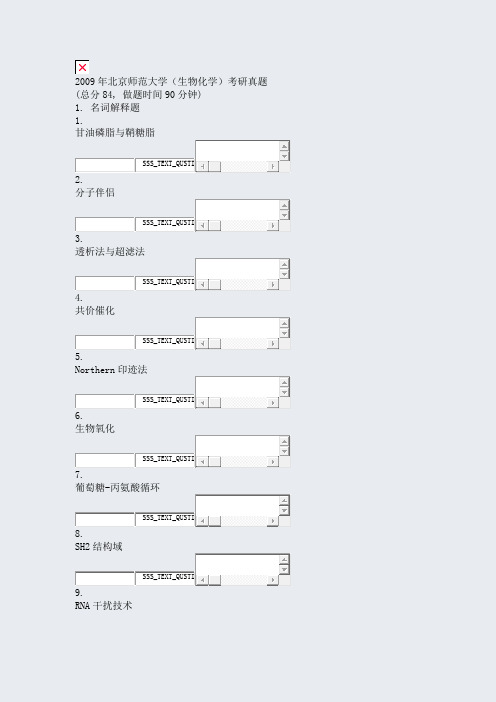Click the broken image icon at top
This screenshot has width=496, height=702.
[x=82, y=67]
